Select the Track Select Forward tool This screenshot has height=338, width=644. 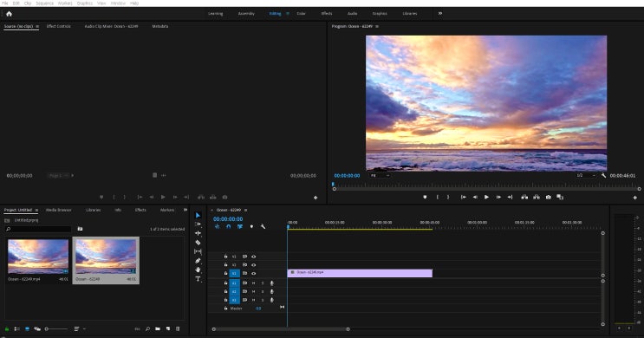(x=198, y=224)
